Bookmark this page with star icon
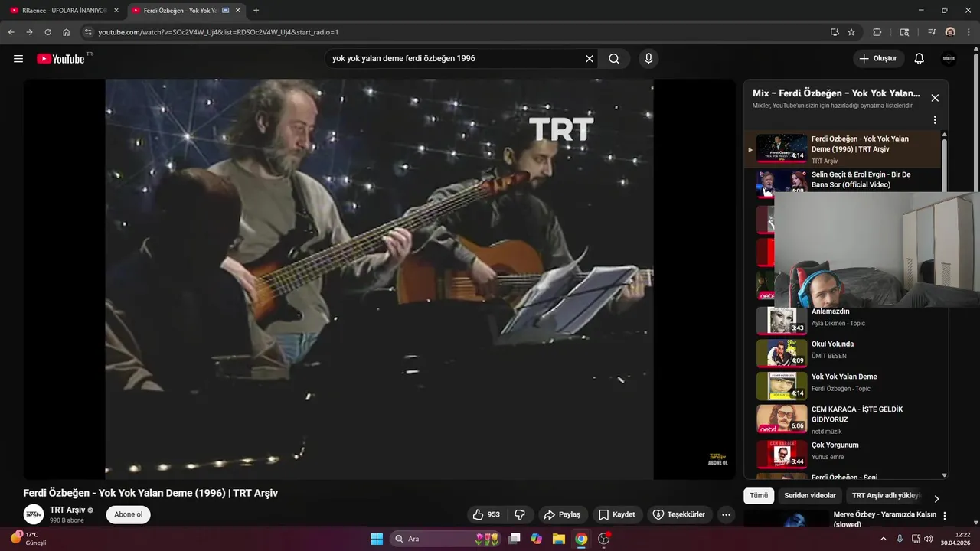980x551 pixels. tap(851, 32)
